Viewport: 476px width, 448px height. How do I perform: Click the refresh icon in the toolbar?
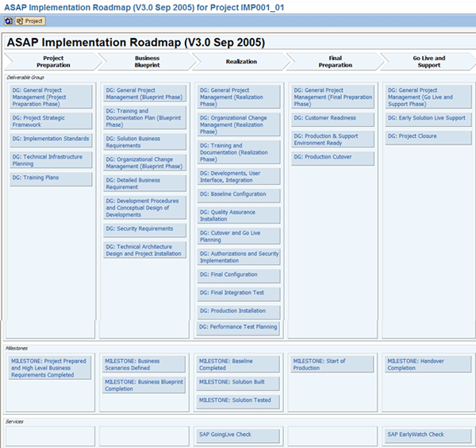[8, 21]
